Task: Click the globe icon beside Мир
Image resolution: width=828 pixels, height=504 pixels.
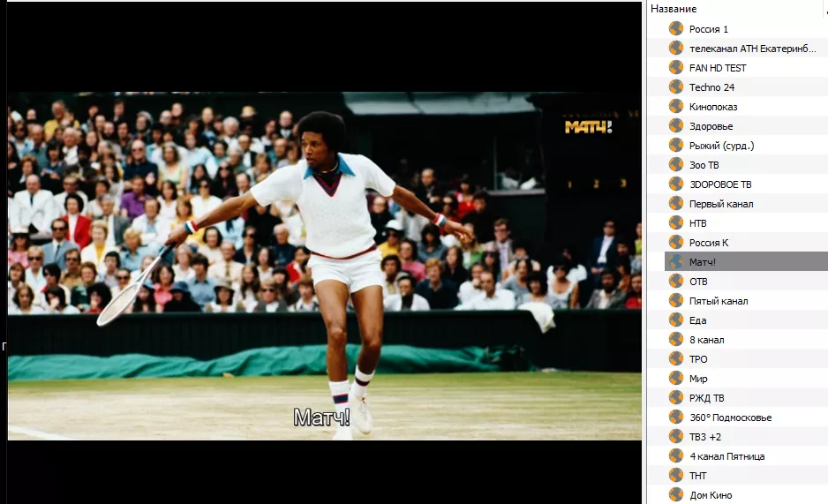Action: tap(676, 379)
